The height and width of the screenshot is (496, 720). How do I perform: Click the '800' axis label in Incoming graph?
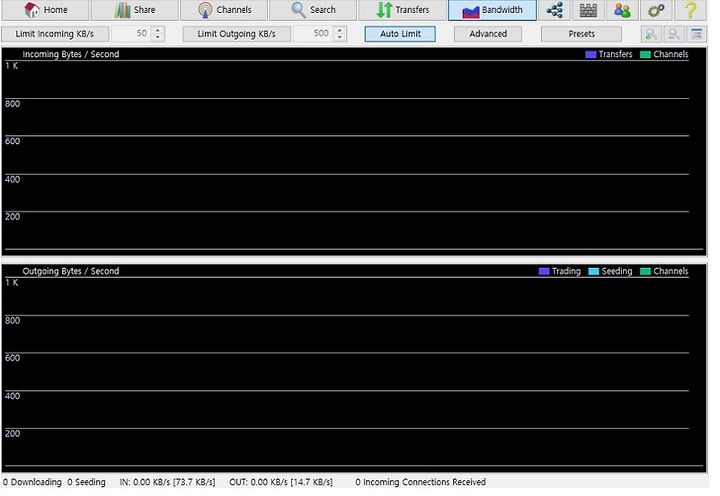point(12,104)
